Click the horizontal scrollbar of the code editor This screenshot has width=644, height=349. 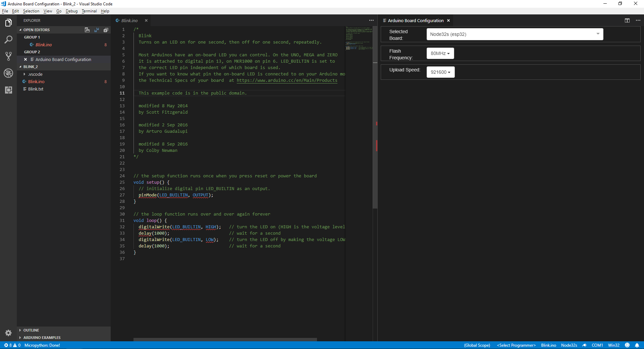pyautogui.click(x=225, y=340)
